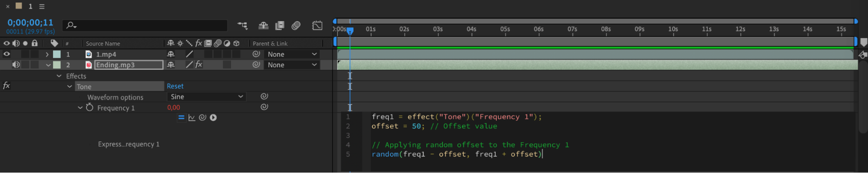Open the composition panel menu

coord(42,7)
